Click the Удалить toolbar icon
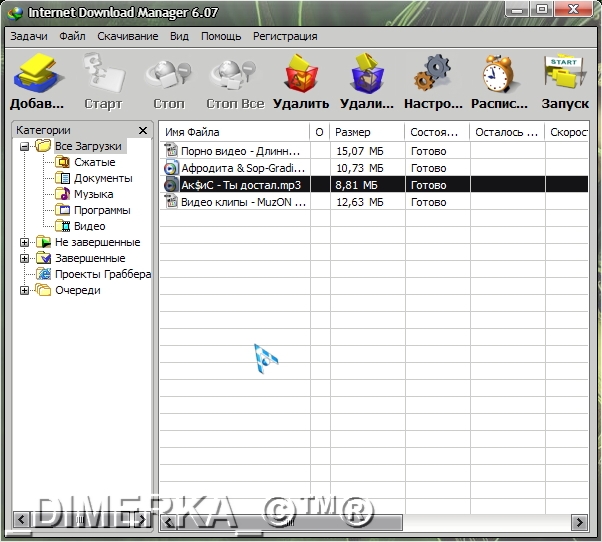 click(x=300, y=76)
